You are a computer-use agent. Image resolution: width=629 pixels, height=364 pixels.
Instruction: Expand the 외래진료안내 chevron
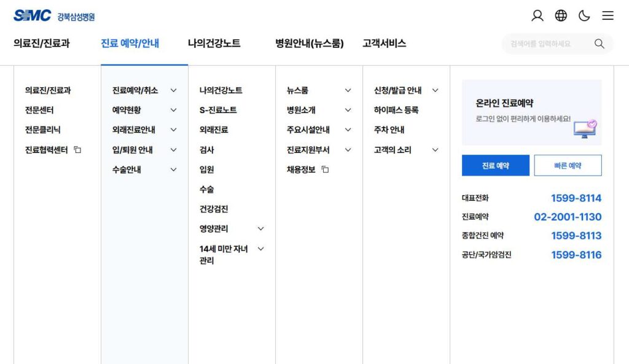point(173,130)
